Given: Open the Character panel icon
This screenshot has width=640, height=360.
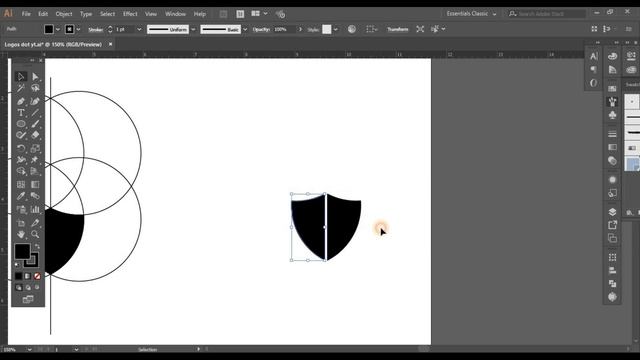Looking at the screenshot, I should click(593, 56).
